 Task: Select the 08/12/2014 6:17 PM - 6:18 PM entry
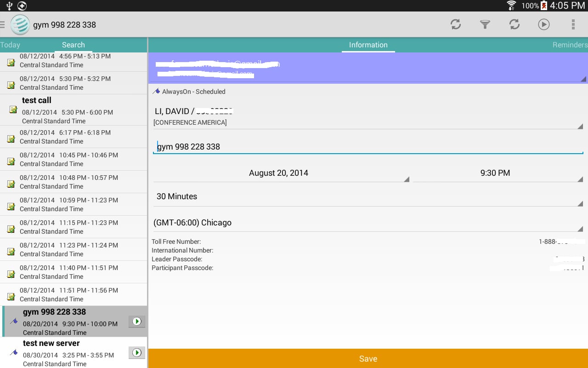coord(73,137)
